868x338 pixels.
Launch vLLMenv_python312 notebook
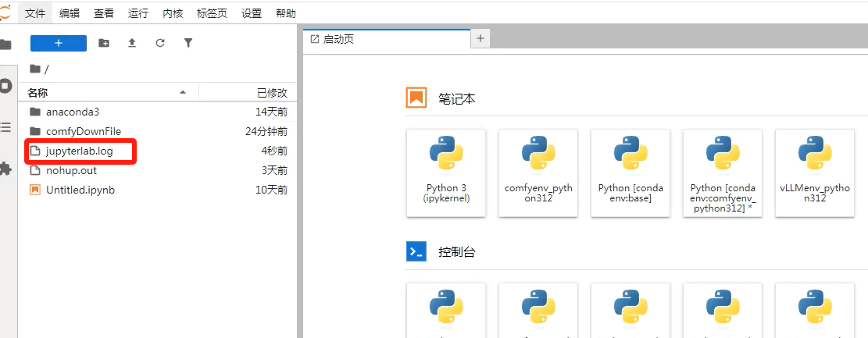(815, 173)
